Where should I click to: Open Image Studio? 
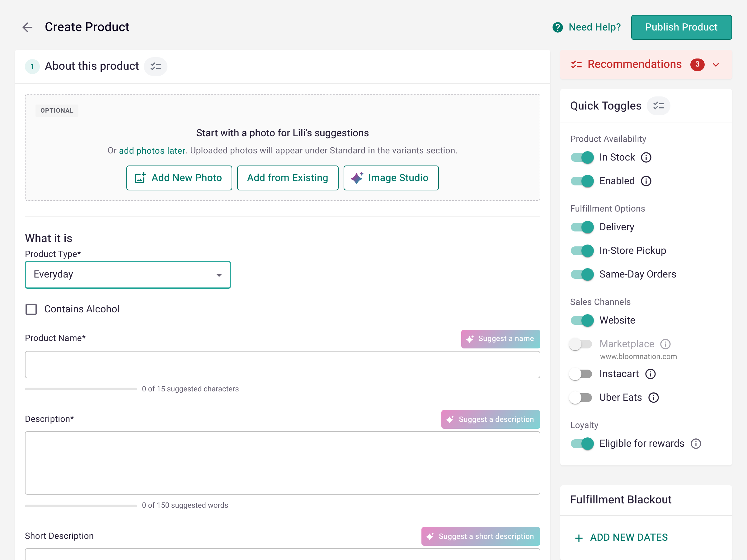pyautogui.click(x=391, y=178)
